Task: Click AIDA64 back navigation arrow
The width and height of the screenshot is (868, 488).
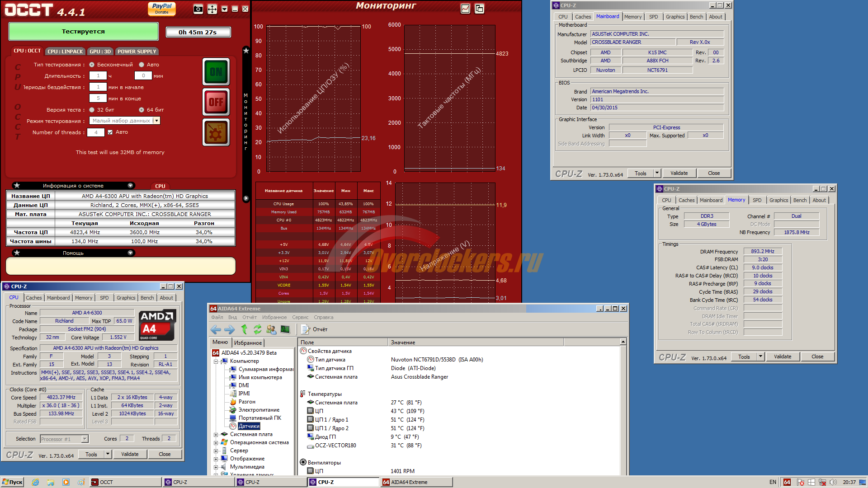Action: (x=216, y=329)
